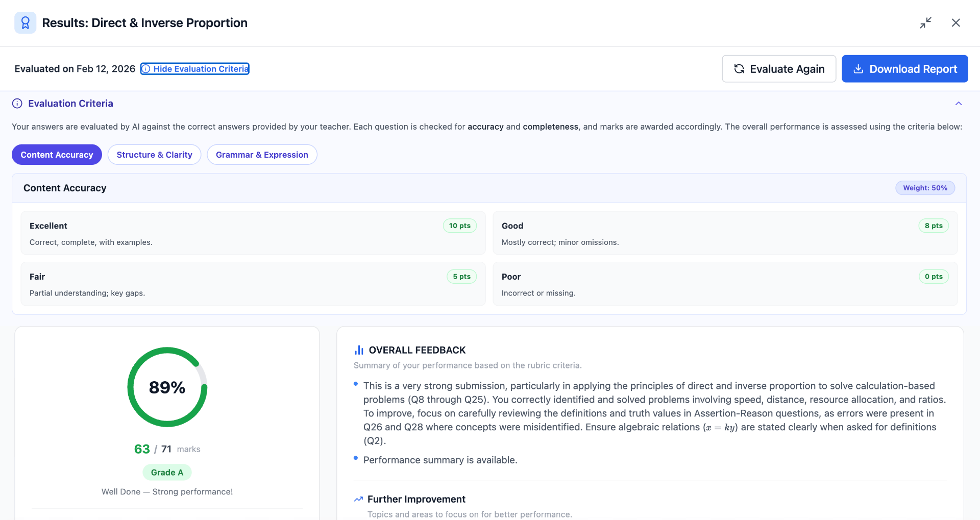Select the Content Accuracy criterion pill

pyautogui.click(x=56, y=154)
